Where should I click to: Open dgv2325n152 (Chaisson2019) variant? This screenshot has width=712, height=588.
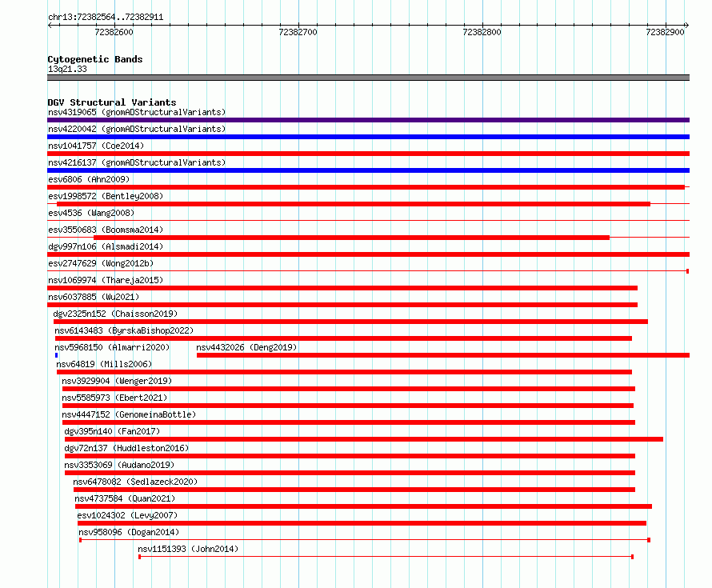115,314
